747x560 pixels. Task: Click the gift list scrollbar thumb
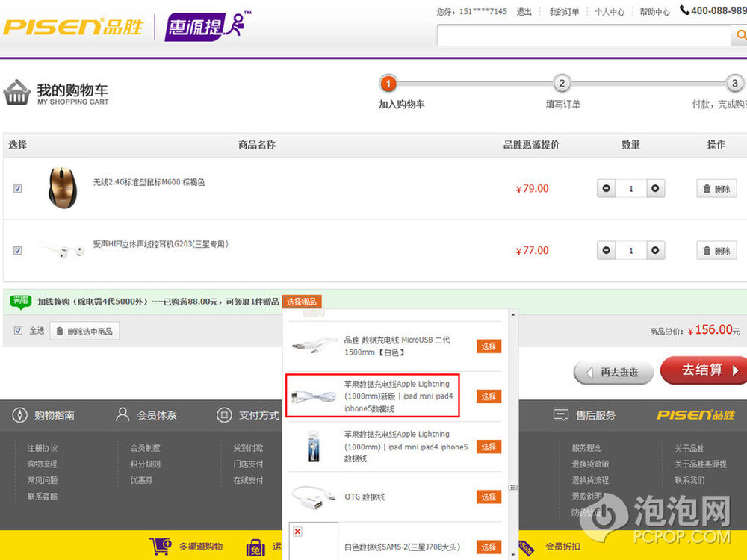pos(513,487)
